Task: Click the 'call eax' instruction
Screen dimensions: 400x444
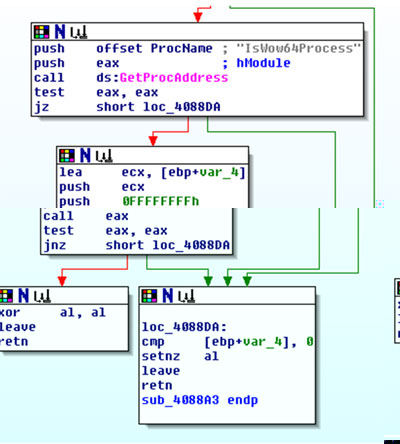Action: click(x=86, y=216)
